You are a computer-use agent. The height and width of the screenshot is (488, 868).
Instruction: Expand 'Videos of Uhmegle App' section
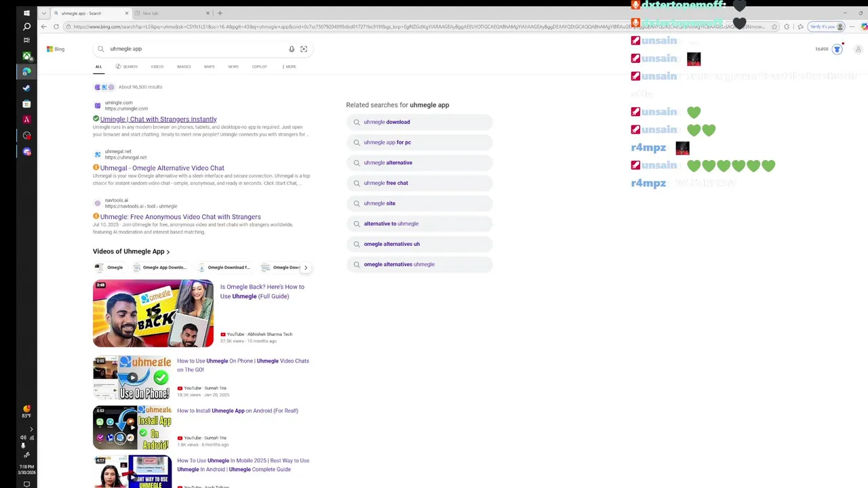(132, 251)
